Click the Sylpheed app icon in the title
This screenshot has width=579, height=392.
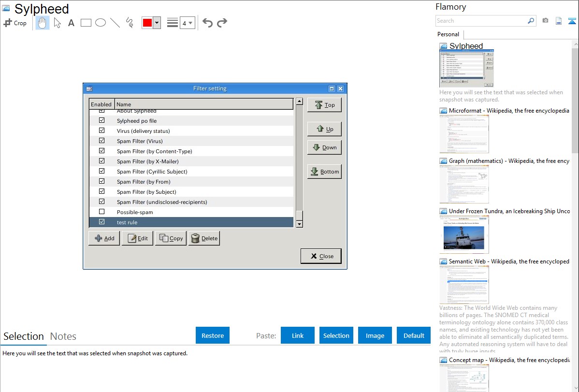pos(6,8)
